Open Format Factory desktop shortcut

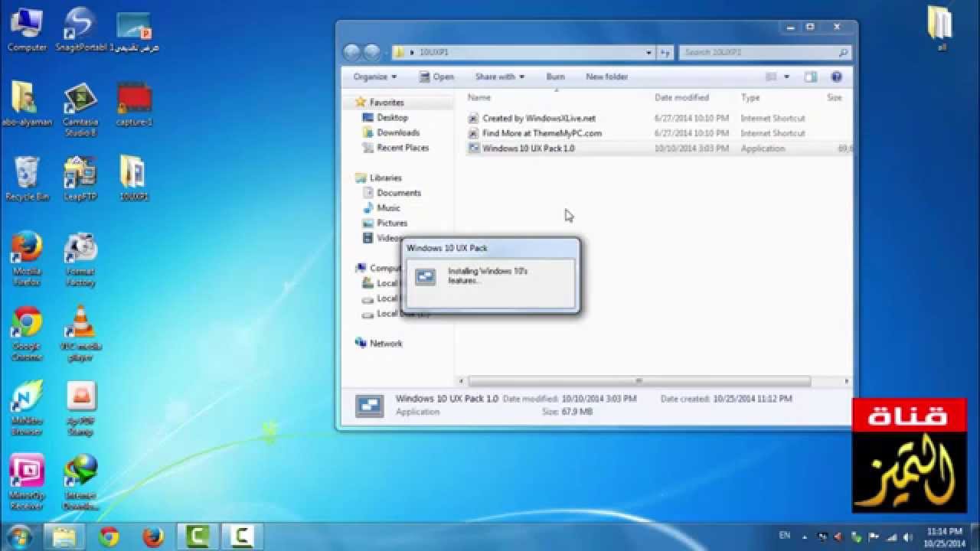[x=80, y=259]
